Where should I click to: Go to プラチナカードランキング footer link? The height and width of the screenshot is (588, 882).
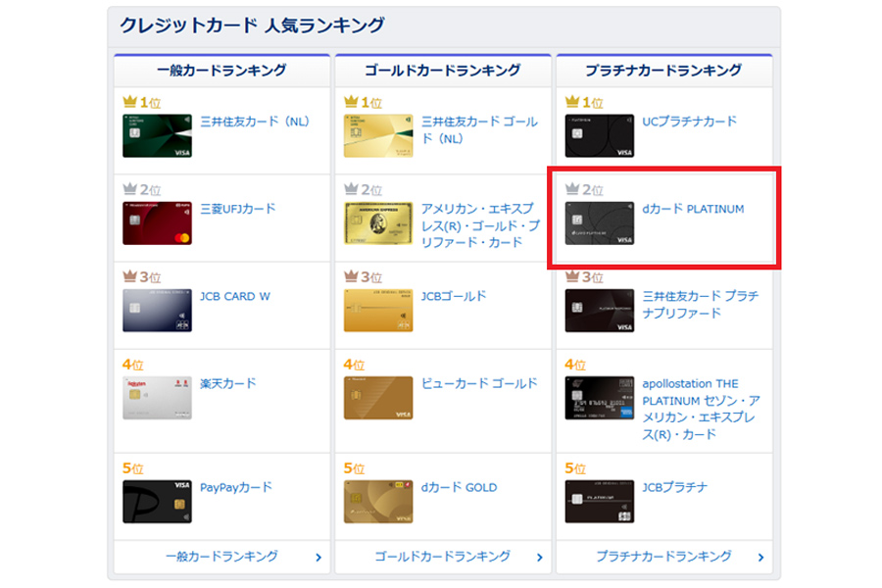click(x=663, y=557)
